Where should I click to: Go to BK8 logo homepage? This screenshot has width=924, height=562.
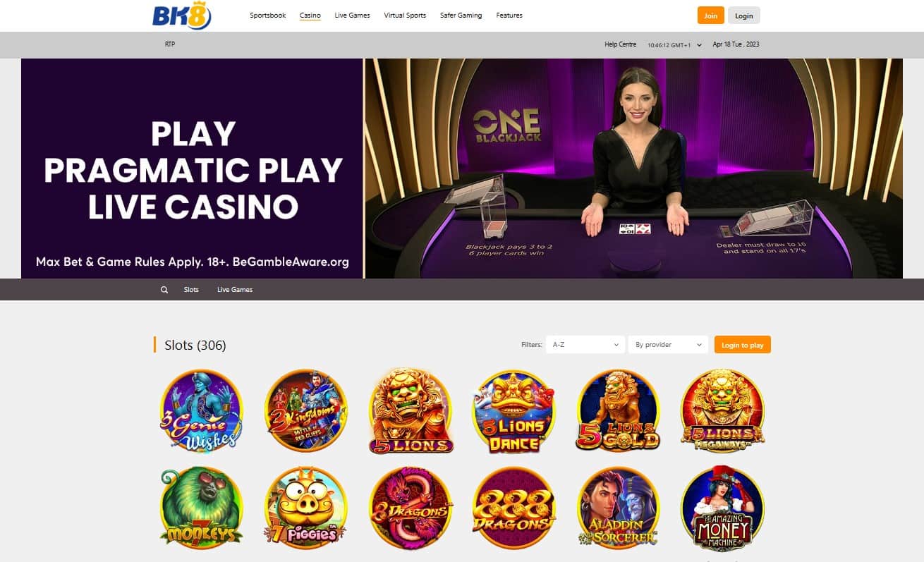(182, 16)
